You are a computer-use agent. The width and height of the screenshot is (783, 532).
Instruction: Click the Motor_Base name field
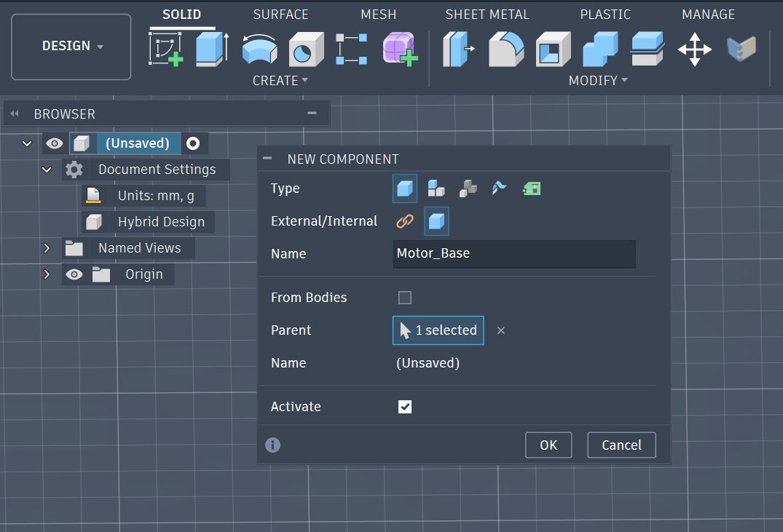(514, 254)
